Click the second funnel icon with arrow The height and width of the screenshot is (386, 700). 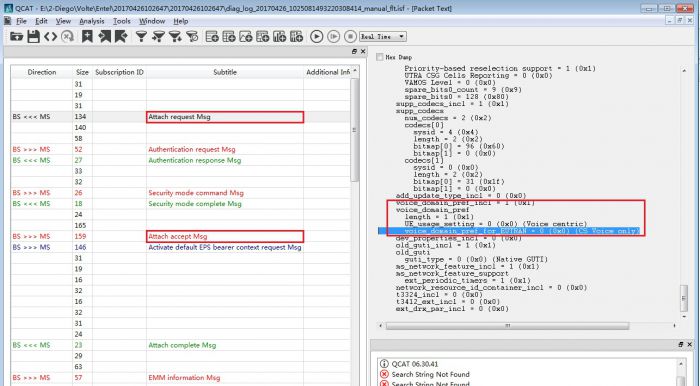point(158,37)
